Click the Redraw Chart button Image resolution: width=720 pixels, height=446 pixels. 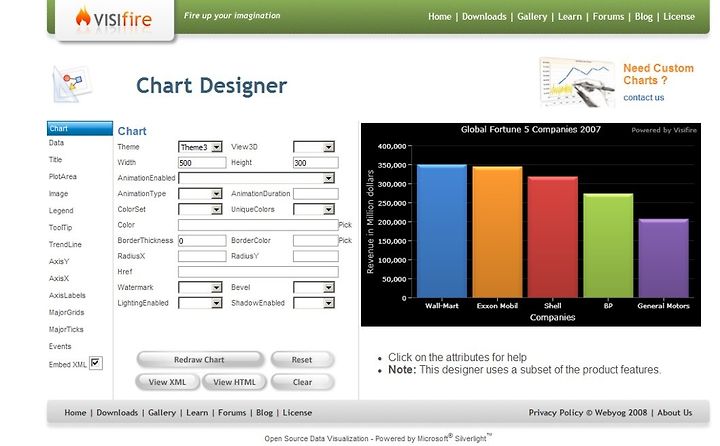[x=200, y=360]
